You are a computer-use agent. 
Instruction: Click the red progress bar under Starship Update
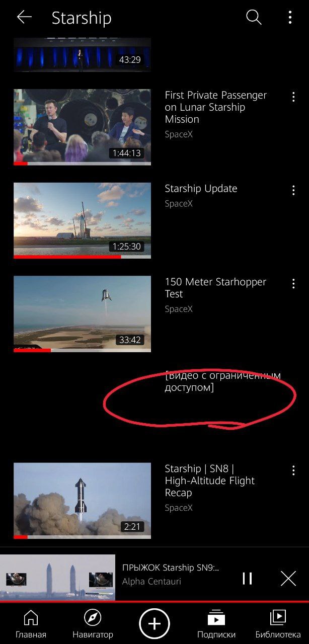tap(67, 257)
